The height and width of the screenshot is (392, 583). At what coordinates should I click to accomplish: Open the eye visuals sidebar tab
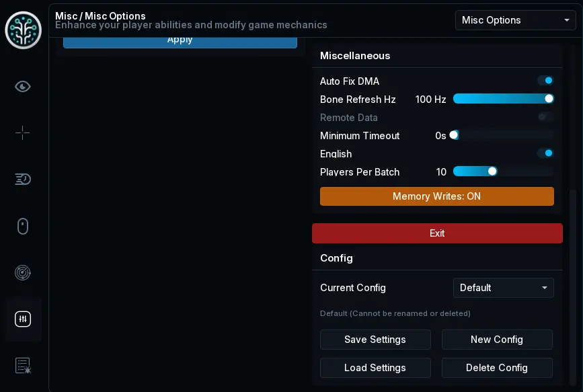pyautogui.click(x=23, y=87)
